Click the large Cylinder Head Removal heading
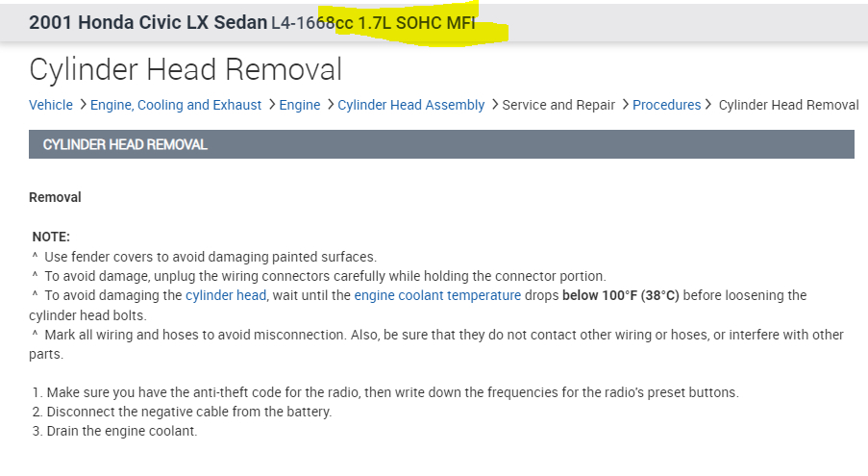Viewport: 868px width, 476px height. point(186,69)
